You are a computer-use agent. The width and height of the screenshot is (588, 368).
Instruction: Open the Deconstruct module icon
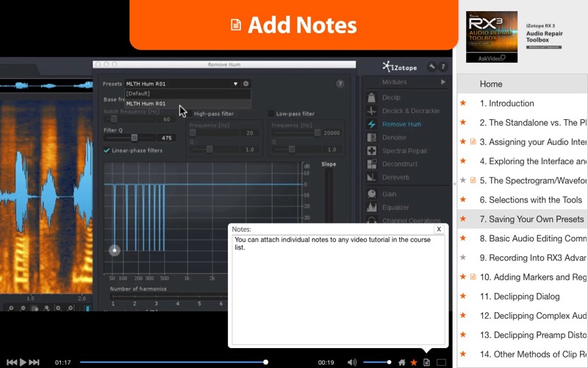tap(371, 164)
